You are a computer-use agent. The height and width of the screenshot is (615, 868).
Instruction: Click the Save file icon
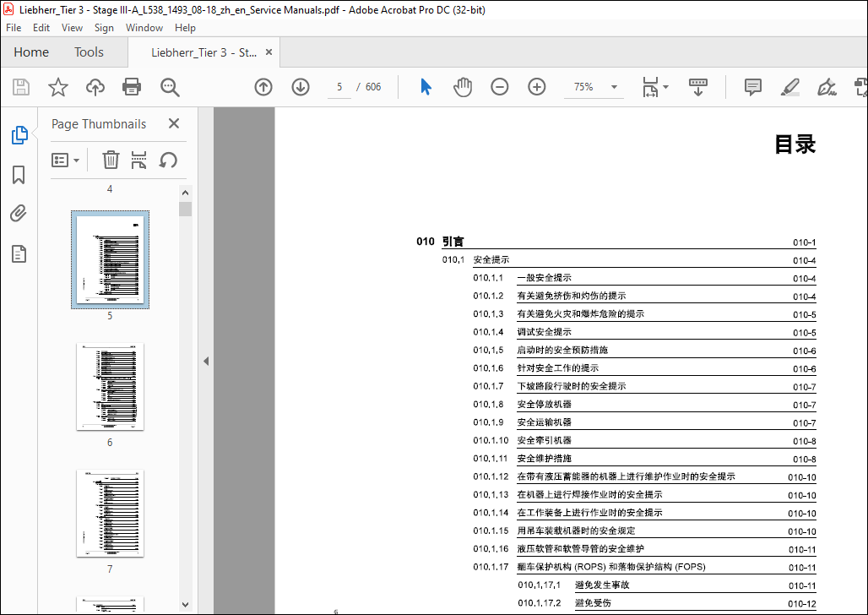click(x=21, y=87)
